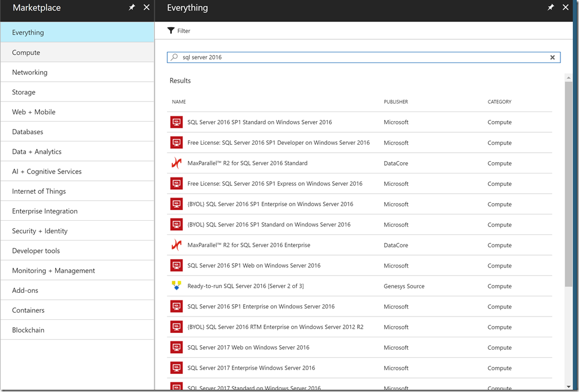
Task: Click icon of SQL Server 2017 Enterprise row
Action: tap(176, 368)
